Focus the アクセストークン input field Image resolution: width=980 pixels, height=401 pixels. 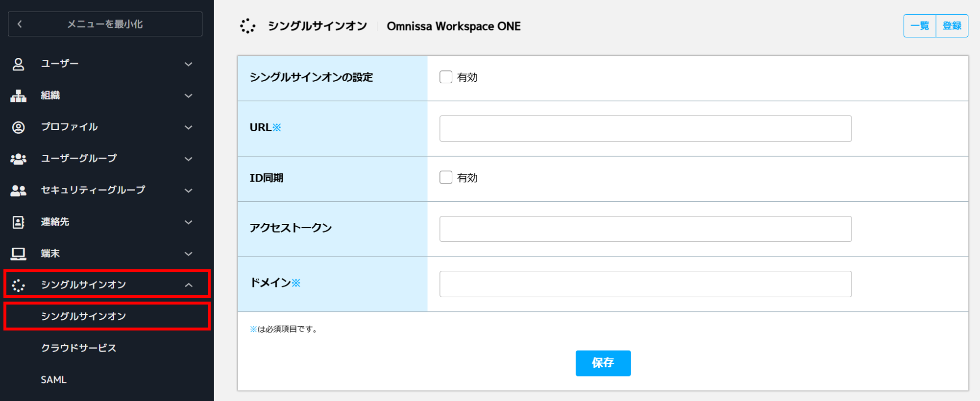(645, 229)
